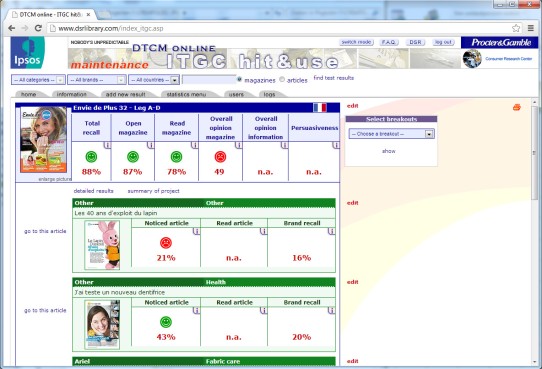Open Chrome menu hamburger icon
The height and width of the screenshot is (369, 542).
pyautogui.click(x=531, y=28)
